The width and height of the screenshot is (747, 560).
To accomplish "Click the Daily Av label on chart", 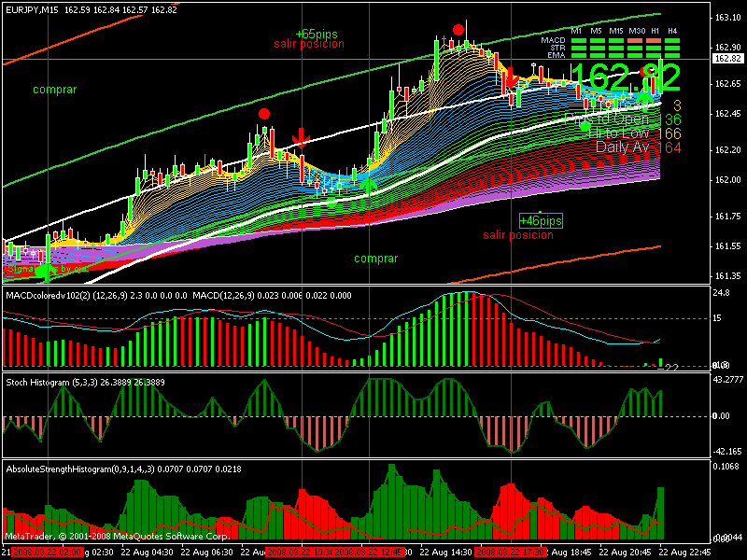I will 627,147.
